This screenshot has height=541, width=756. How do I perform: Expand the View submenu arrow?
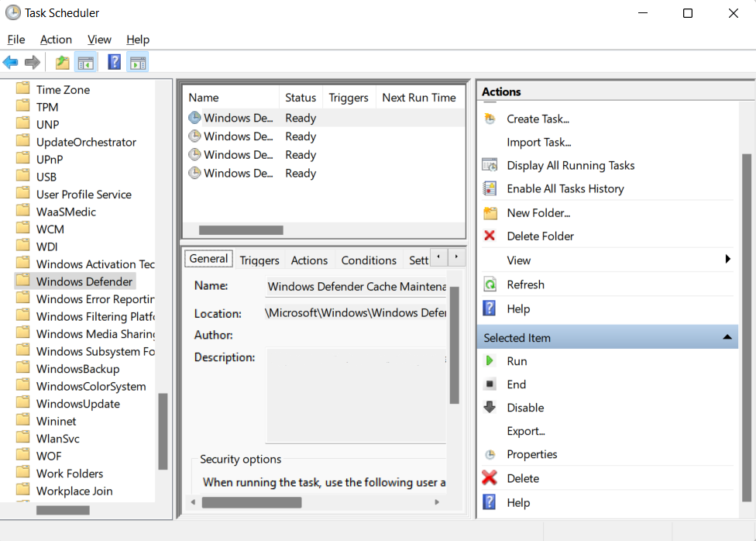(x=728, y=259)
